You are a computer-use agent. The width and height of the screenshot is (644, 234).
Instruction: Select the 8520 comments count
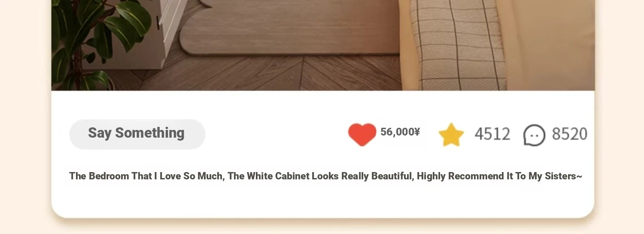[569, 134]
